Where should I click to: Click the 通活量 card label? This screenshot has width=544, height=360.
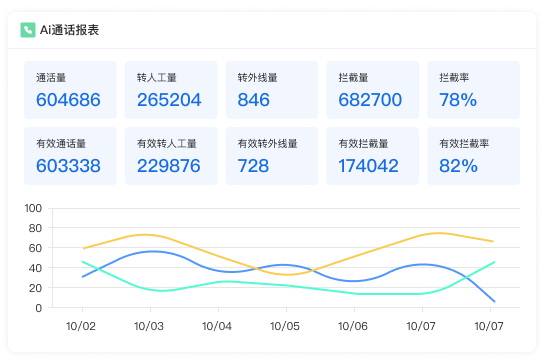(51, 78)
